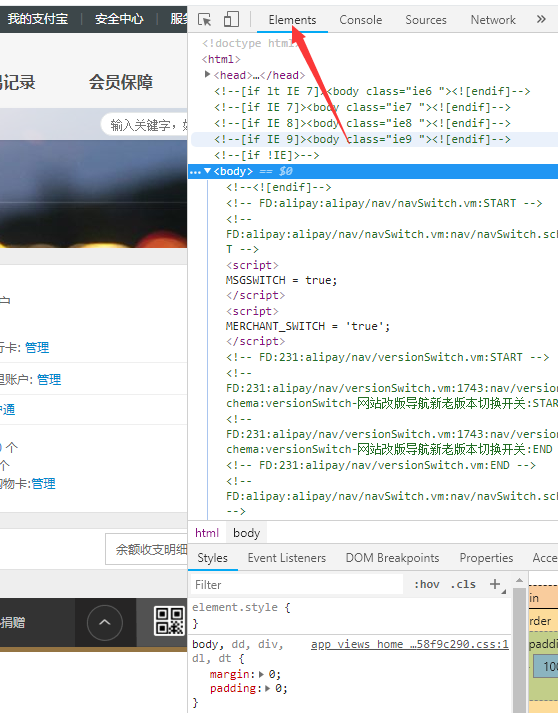This screenshot has height=713, width=558.
Task: Select the IE 8 conditional comment line
Action: click(x=362, y=123)
